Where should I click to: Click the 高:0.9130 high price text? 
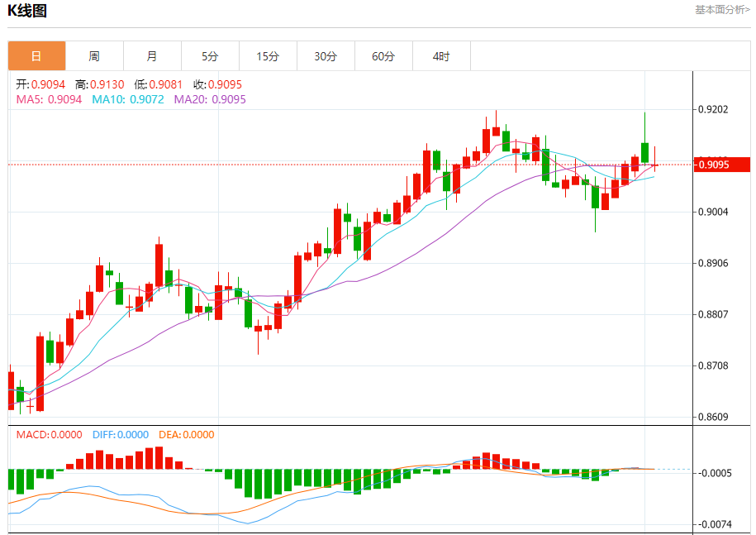(x=100, y=84)
